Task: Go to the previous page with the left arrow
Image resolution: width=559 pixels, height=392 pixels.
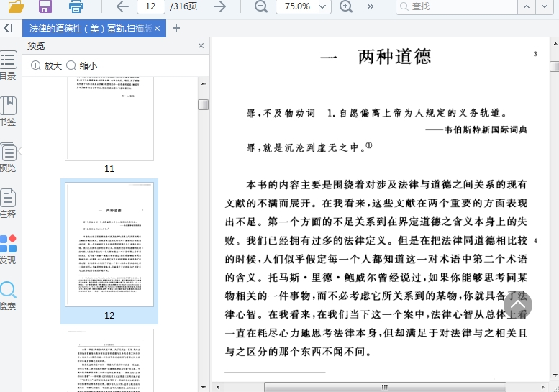Action: click(x=122, y=6)
